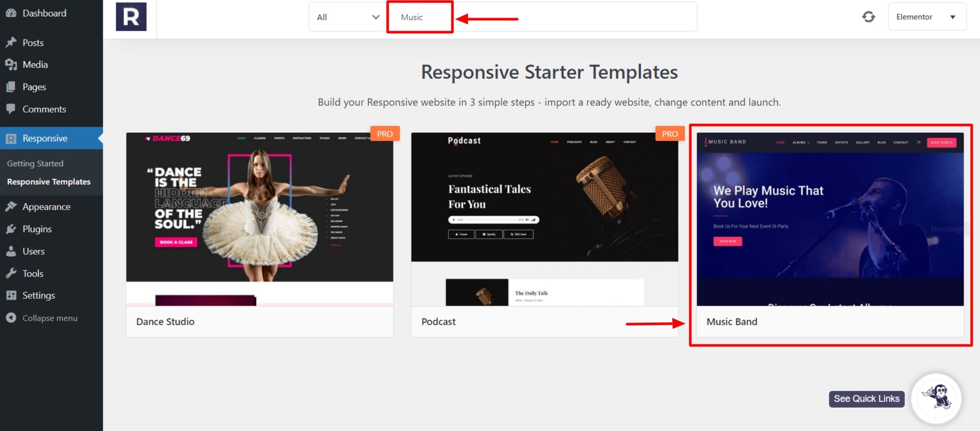Viewport: 980px width, 431px height.
Task: Click the Music Band template title
Action: coord(732,322)
